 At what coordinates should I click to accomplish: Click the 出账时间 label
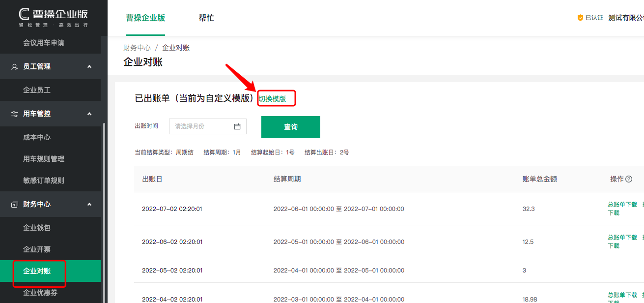coord(146,126)
